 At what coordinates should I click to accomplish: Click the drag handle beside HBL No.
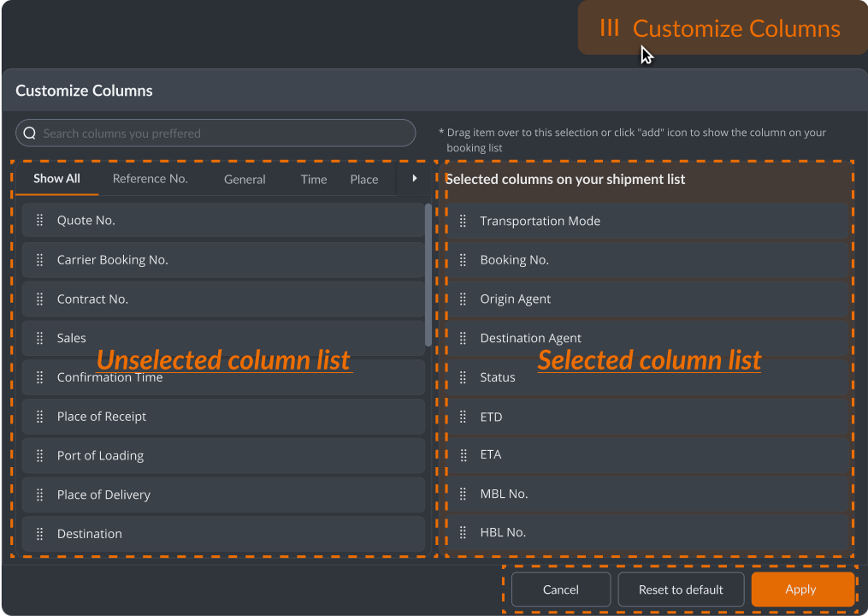click(463, 532)
